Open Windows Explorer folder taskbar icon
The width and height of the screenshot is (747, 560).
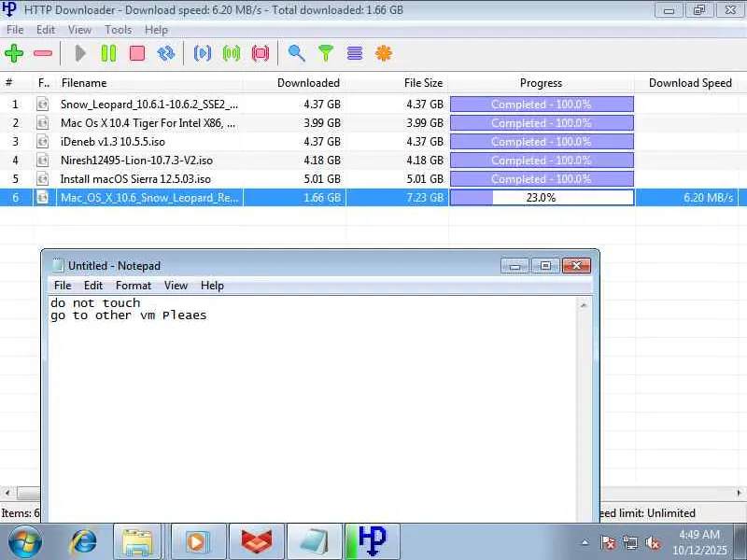[x=137, y=542]
